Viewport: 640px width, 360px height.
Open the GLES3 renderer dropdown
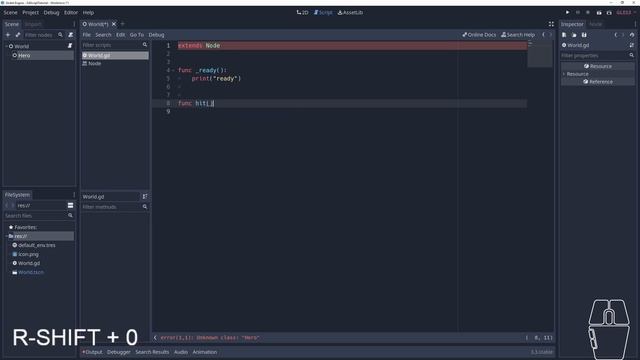click(x=626, y=13)
